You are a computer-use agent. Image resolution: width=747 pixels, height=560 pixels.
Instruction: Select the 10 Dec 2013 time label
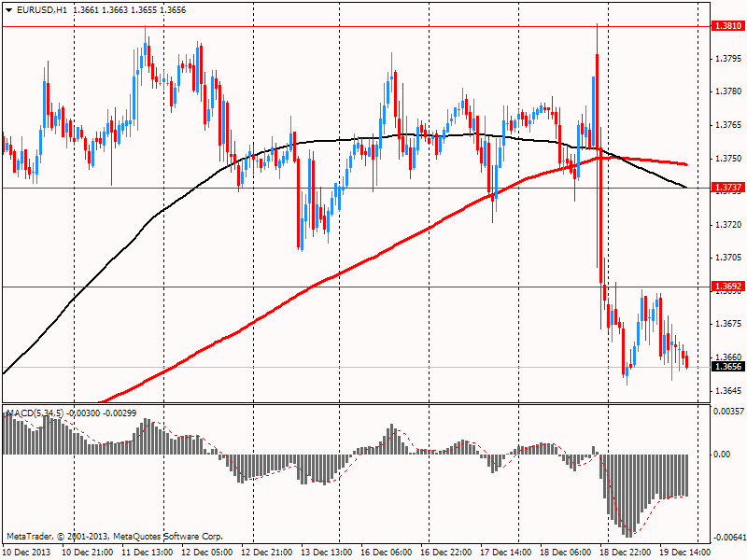[26, 553]
